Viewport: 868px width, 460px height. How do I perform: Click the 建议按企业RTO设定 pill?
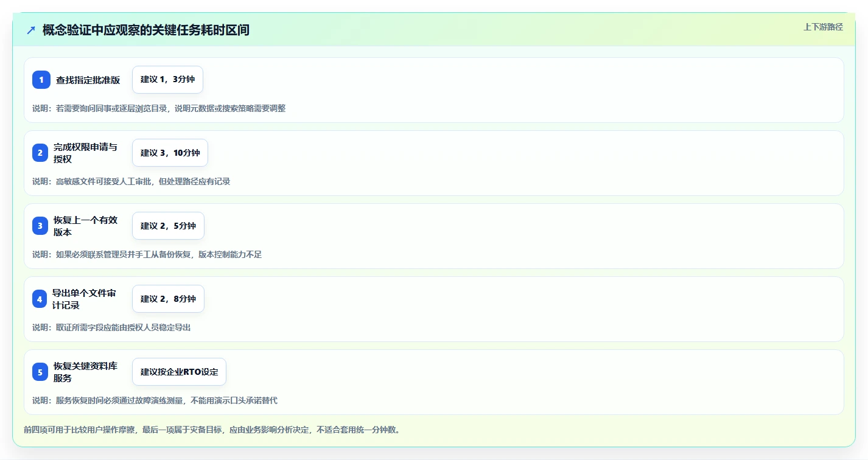coord(179,372)
